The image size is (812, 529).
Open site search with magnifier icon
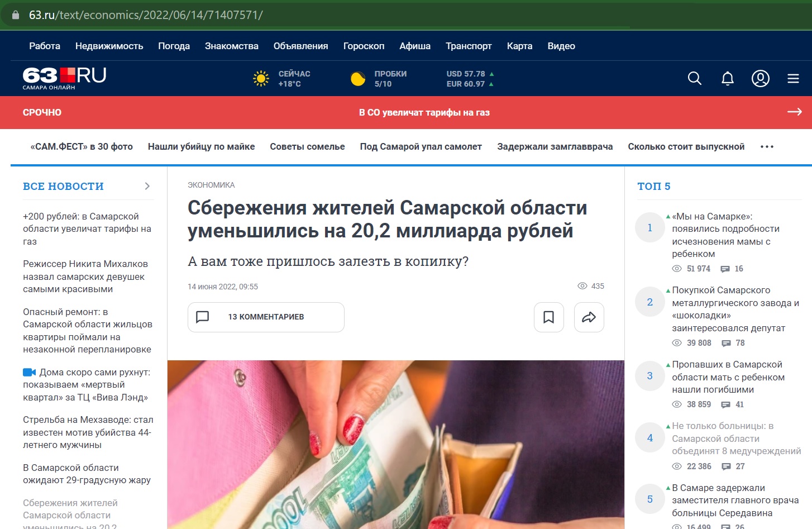694,78
